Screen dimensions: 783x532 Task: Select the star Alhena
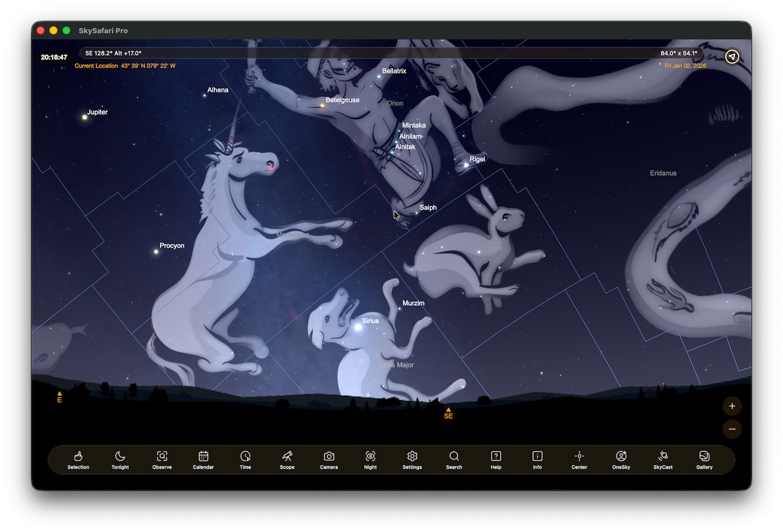click(x=204, y=96)
